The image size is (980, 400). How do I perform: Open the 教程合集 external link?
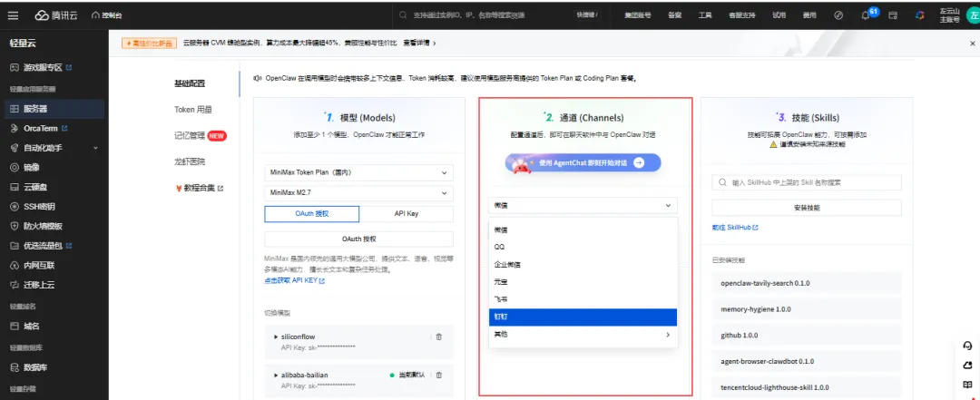200,188
